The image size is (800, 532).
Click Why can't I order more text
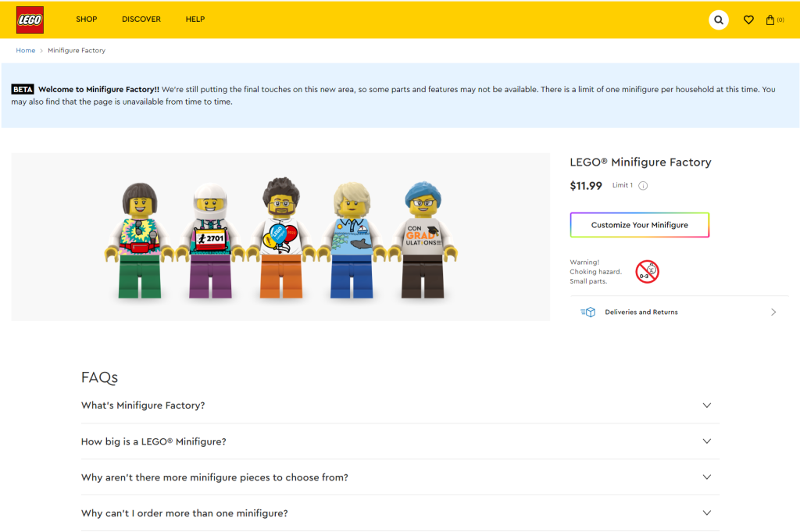point(184,513)
